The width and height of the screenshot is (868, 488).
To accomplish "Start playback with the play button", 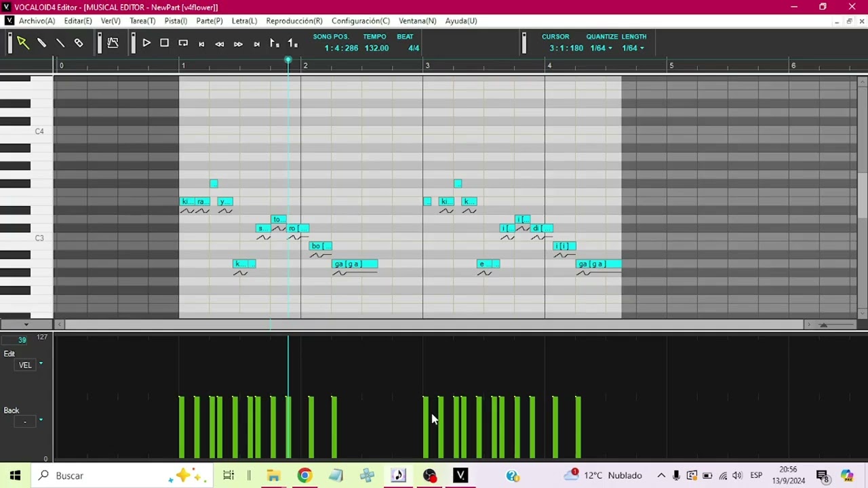I will 146,43.
